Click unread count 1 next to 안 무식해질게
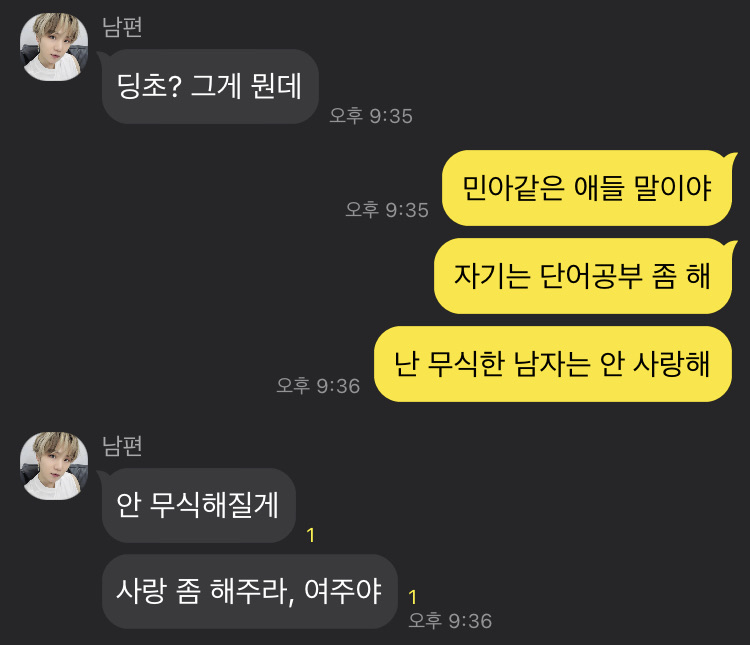Image resolution: width=750 pixels, height=645 pixels. (x=311, y=535)
